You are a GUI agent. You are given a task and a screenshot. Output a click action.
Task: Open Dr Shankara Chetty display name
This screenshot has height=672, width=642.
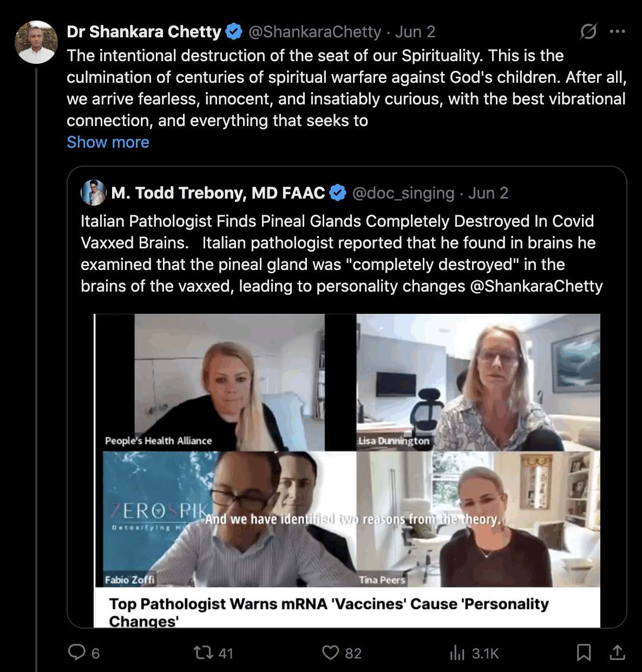coord(144,32)
